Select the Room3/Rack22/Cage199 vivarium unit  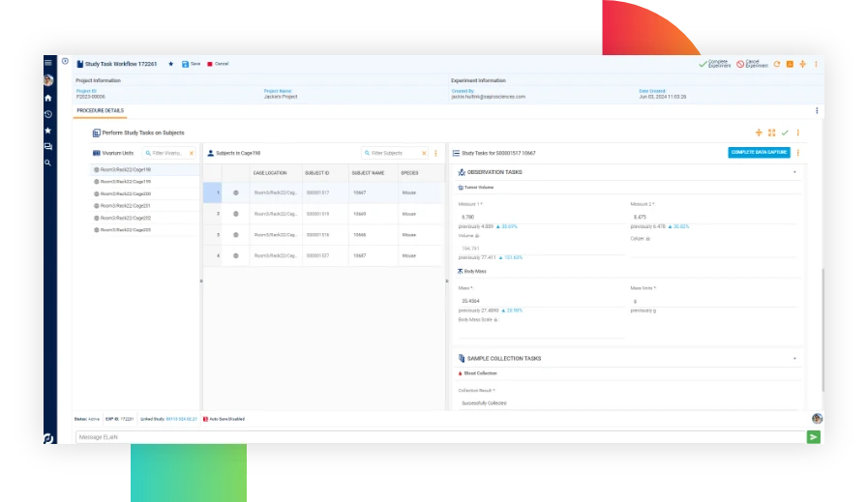point(126,182)
